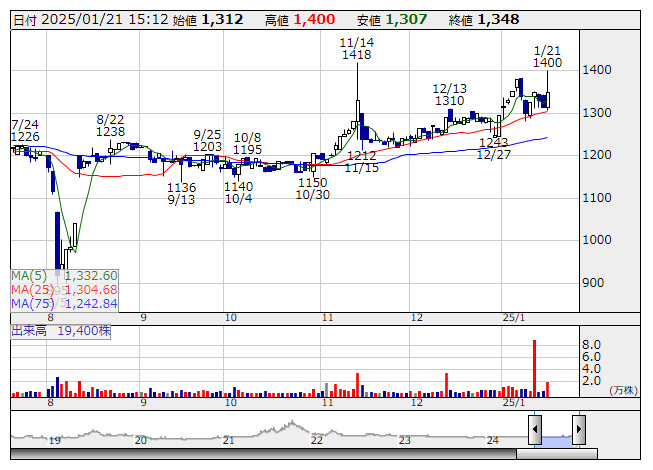Click the MA(25) 1,304.68 legend entry
Viewport: 653px width, 470px height.
click(x=65, y=289)
